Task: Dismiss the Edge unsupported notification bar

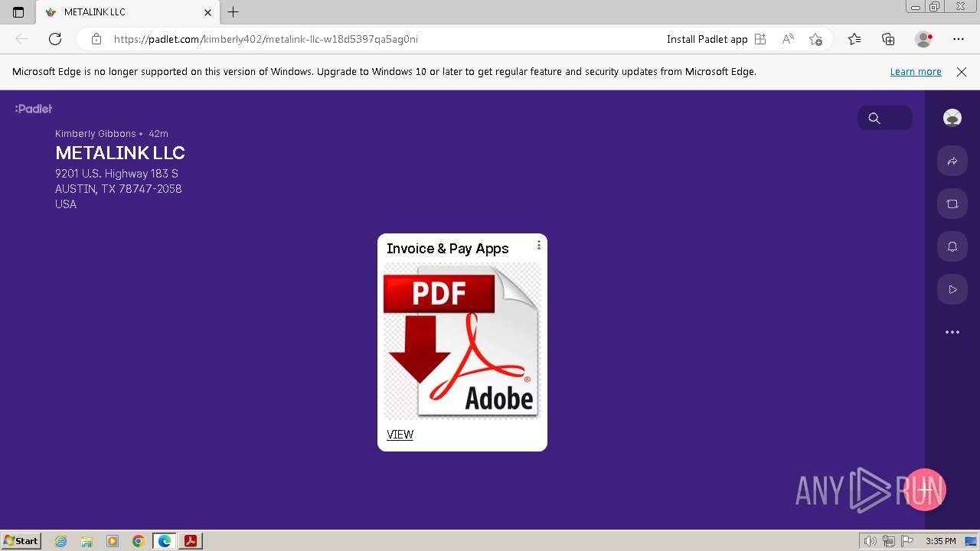Action: [x=962, y=72]
